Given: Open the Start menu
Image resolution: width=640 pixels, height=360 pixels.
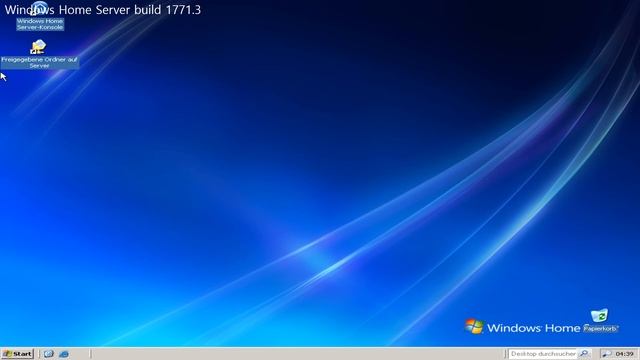Looking at the screenshot, I should 17,353.
